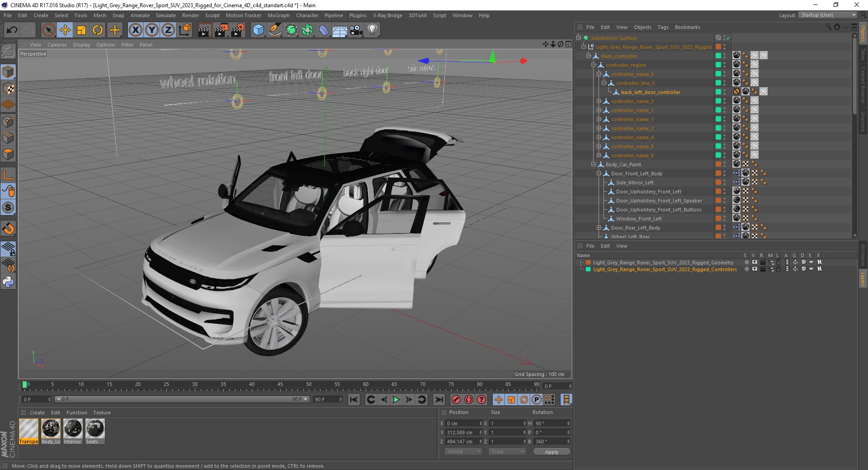Render the active view
The width and height of the screenshot is (868, 470).
click(x=204, y=30)
